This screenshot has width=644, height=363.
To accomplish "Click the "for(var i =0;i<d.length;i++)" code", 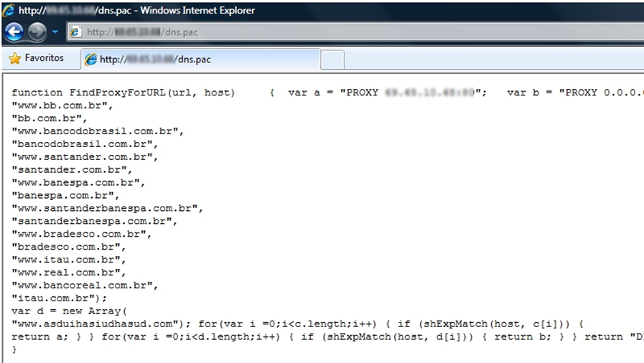I will (x=190, y=336).
